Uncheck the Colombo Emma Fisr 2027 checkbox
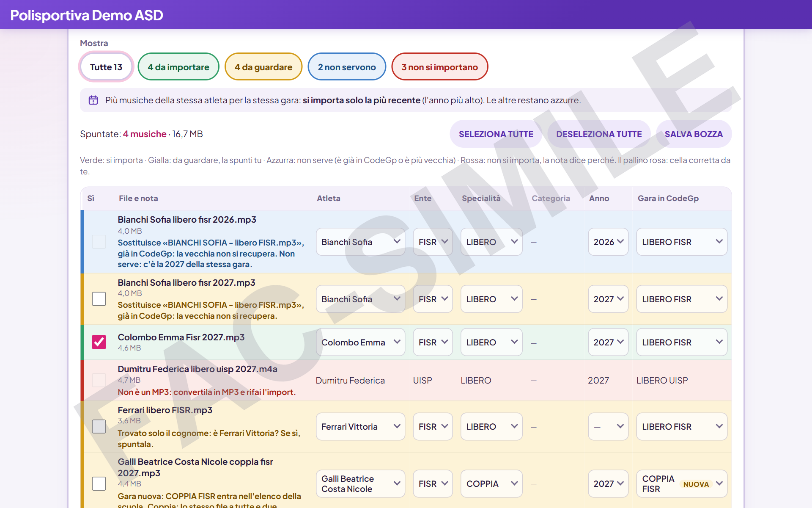The width and height of the screenshot is (812, 508). click(x=99, y=342)
